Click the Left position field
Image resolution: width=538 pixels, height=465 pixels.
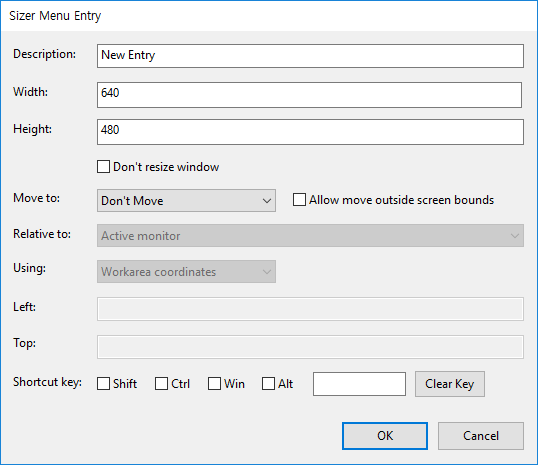[x=310, y=309]
